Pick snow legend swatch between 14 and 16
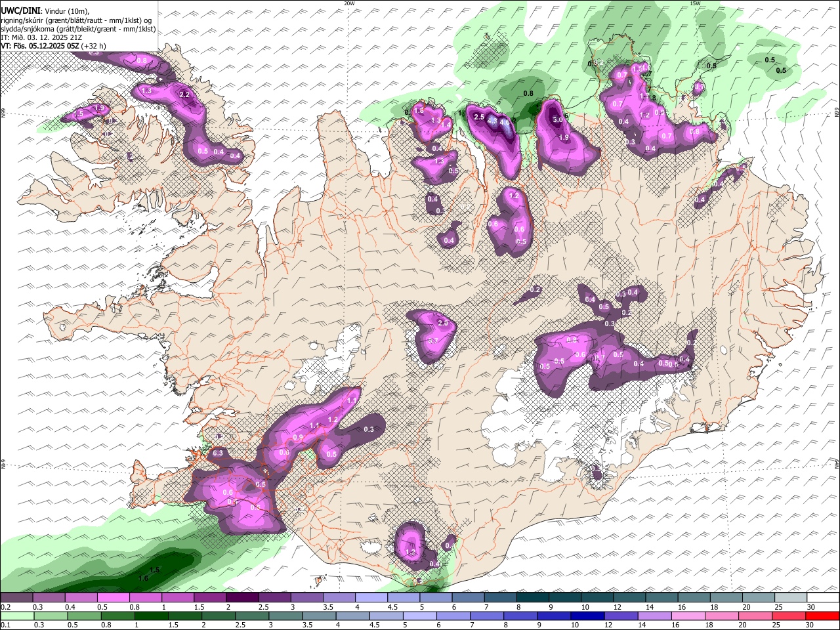The image size is (840, 630). (x=662, y=597)
